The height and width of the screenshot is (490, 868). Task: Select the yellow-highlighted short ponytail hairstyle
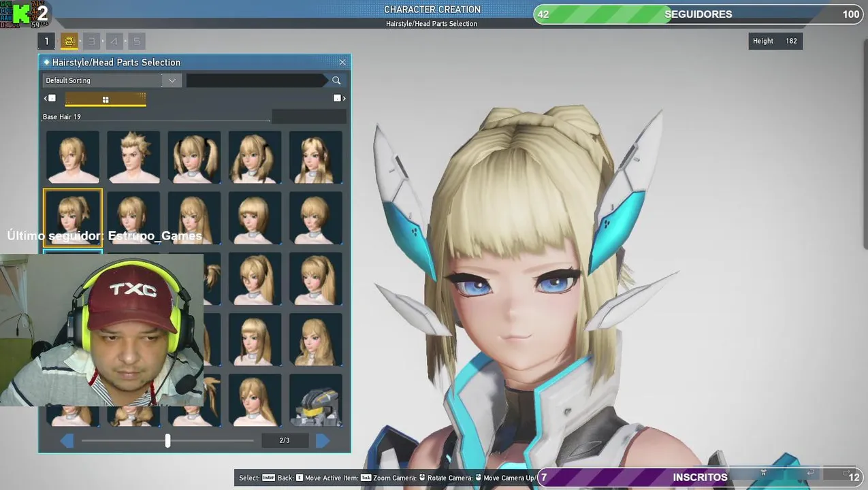[x=73, y=218]
